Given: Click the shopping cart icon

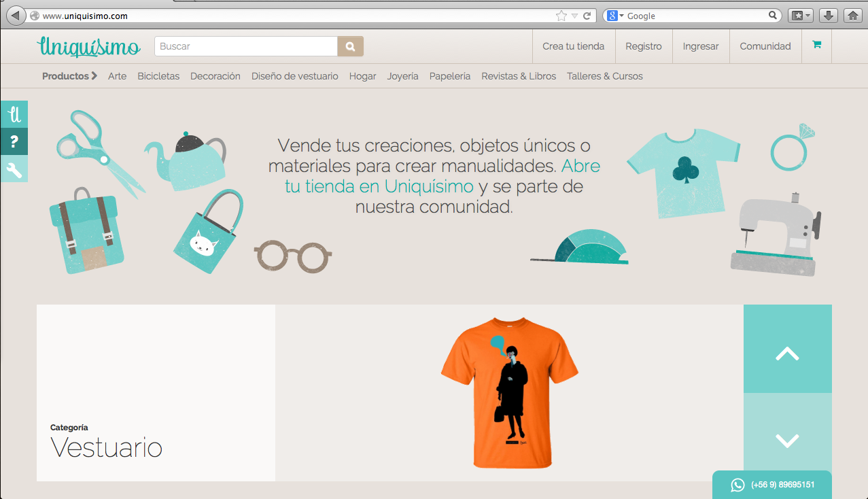Looking at the screenshot, I should coord(816,46).
